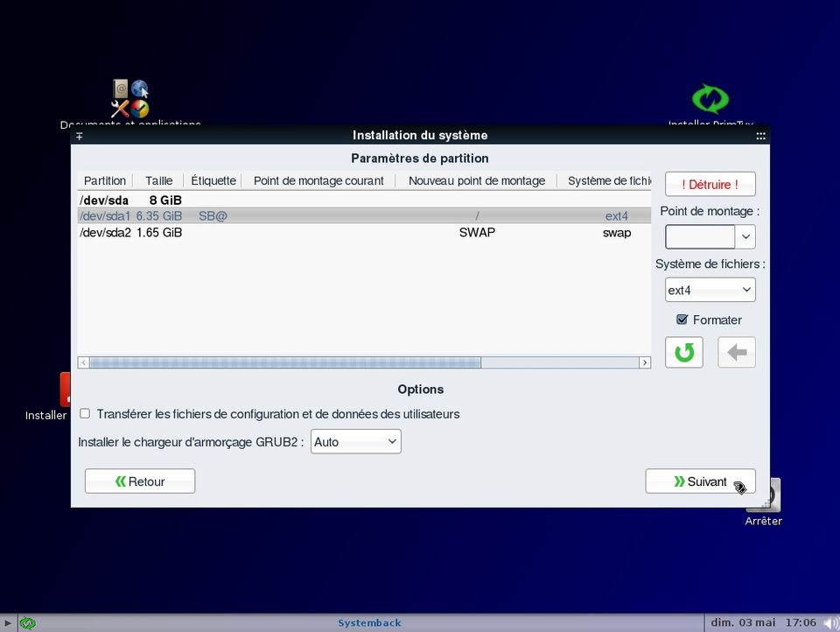Click the Retour button
The height and width of the screenshot is (632, 840).
[x=139, y=481]
